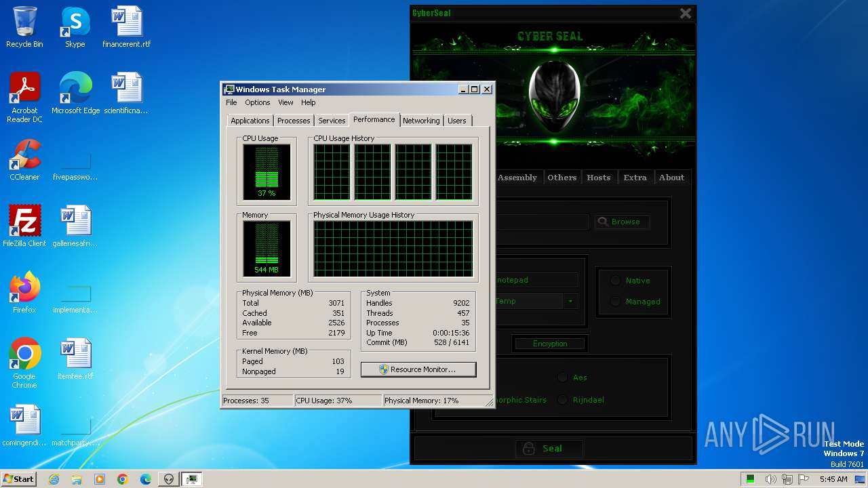Viewport: 868px width, 488px height.
Task: Open Task Manager View menu
Action: (x=285, y=102)
